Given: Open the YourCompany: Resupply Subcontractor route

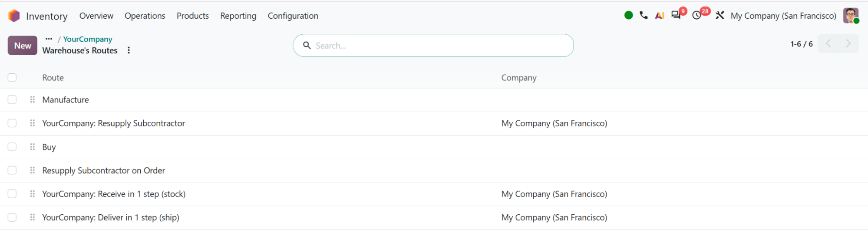Looking at the screenshot, I should click(114, 123).
